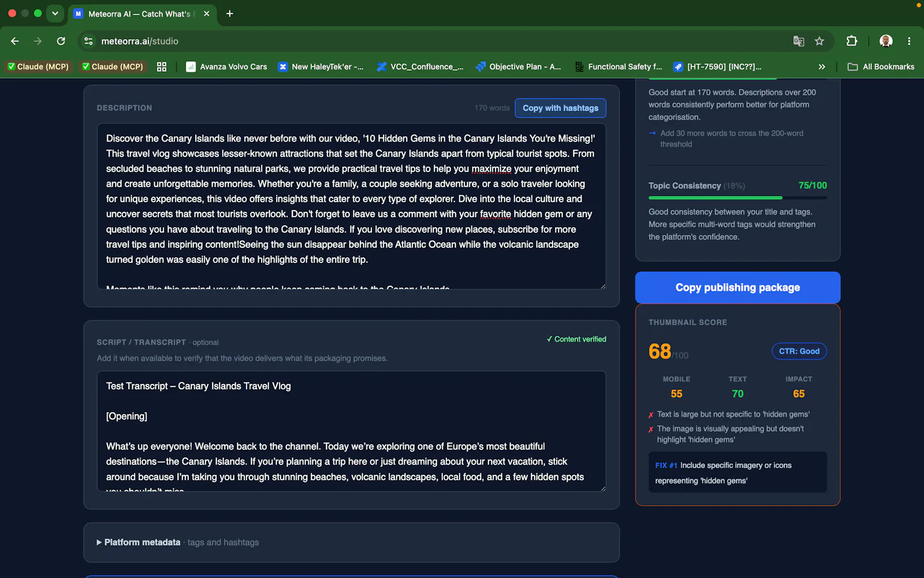This screenshot has width=924, height=578.
Task: Click the Description textarea resize handle
Action: click(602, 286)
